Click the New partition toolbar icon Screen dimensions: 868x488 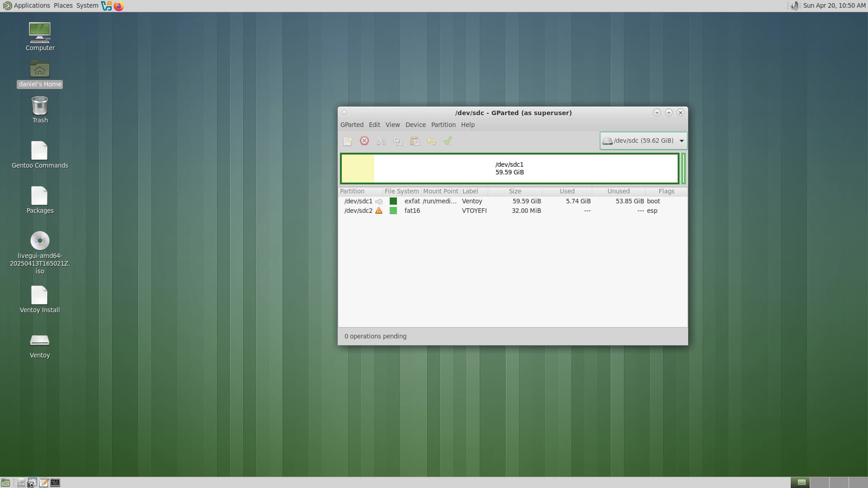point(347,141)
